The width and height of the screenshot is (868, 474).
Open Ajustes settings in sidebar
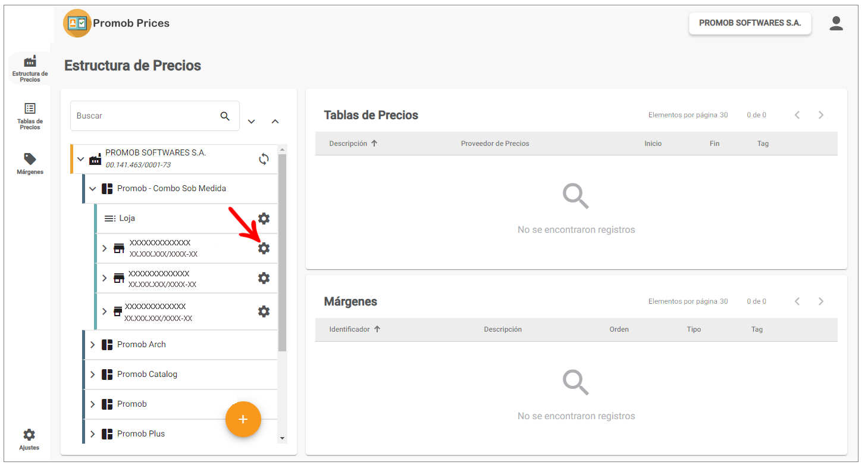click(29, 439)
